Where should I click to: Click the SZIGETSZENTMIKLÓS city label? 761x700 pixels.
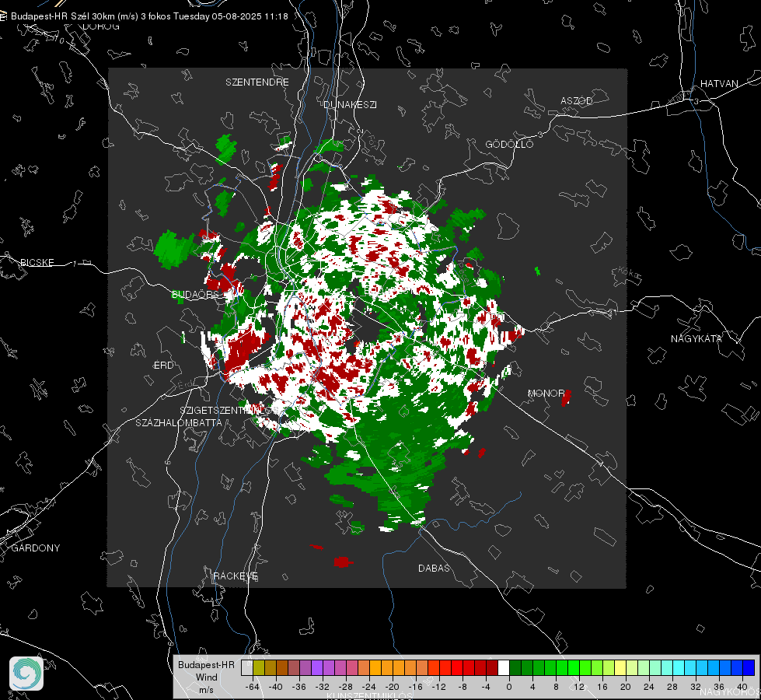click(x=229, y=411)
